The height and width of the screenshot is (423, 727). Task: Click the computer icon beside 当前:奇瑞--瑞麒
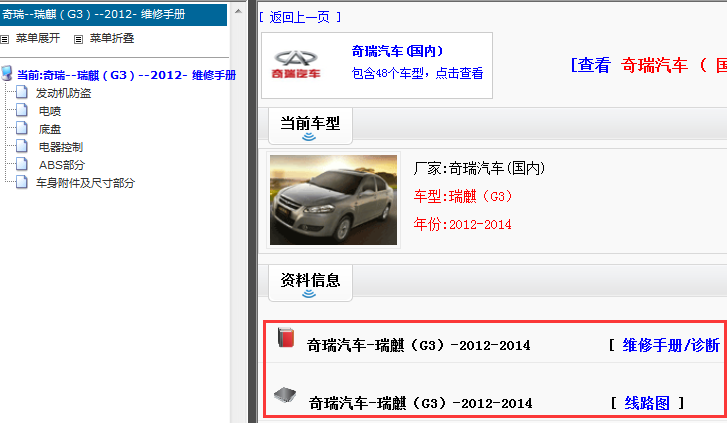click(x=6, y=73)
